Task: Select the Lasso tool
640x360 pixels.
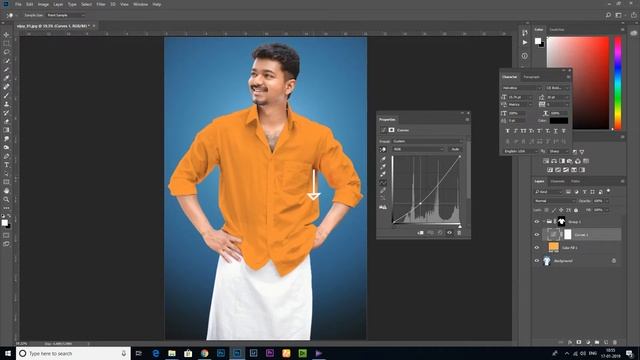Action: point(6,52)
